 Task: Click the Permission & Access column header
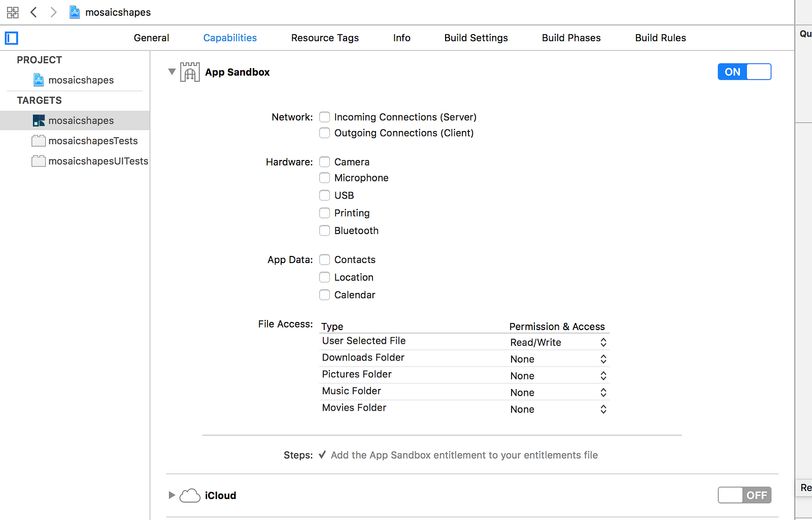tap(557, 327)
